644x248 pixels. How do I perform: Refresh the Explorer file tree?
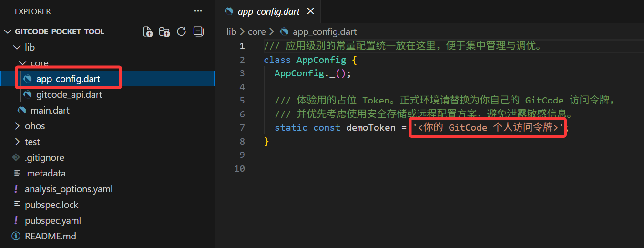(x=181, y=32)
